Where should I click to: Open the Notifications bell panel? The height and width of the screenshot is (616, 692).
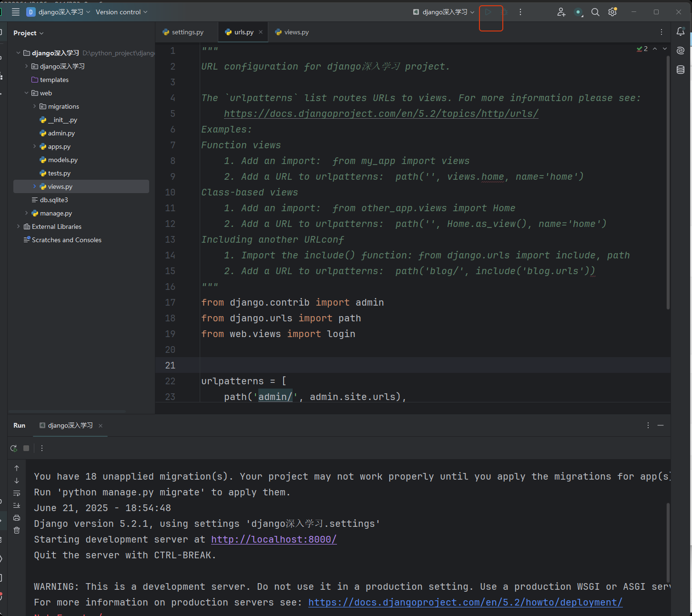tap(681, 32)
